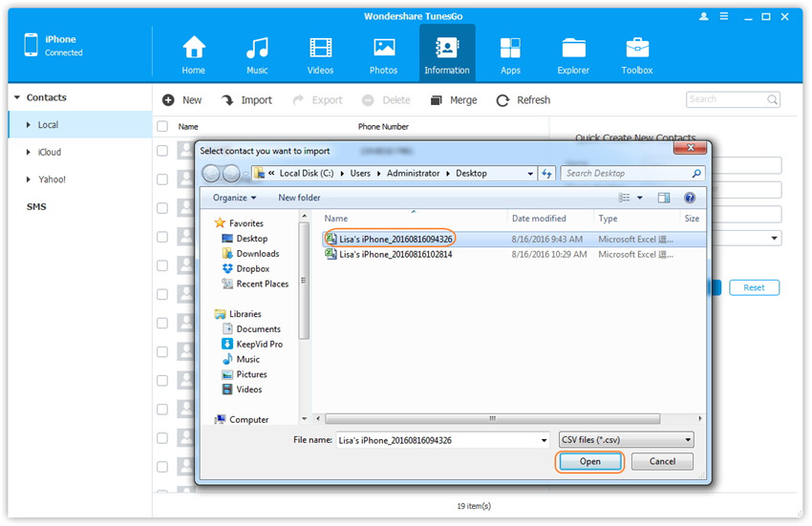Open the Photos section icon
The height and width of the screenshot is (526, 812).
point(384,49)
